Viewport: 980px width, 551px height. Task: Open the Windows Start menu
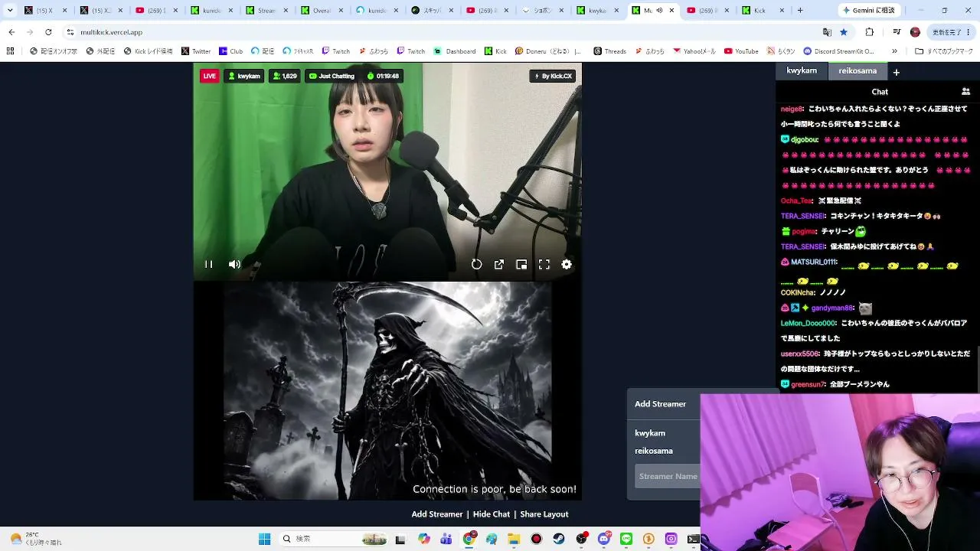pyautogui.click(x=265, y=539)
